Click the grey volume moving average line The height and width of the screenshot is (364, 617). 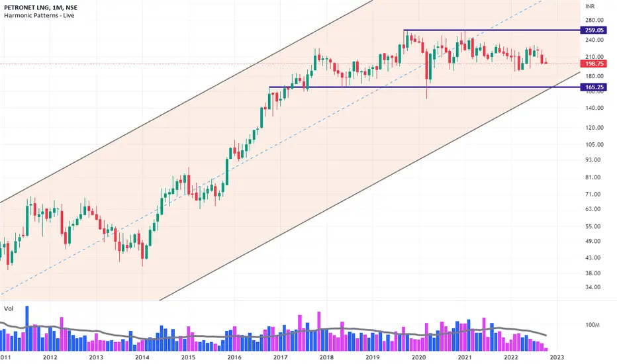pos(275,334)
